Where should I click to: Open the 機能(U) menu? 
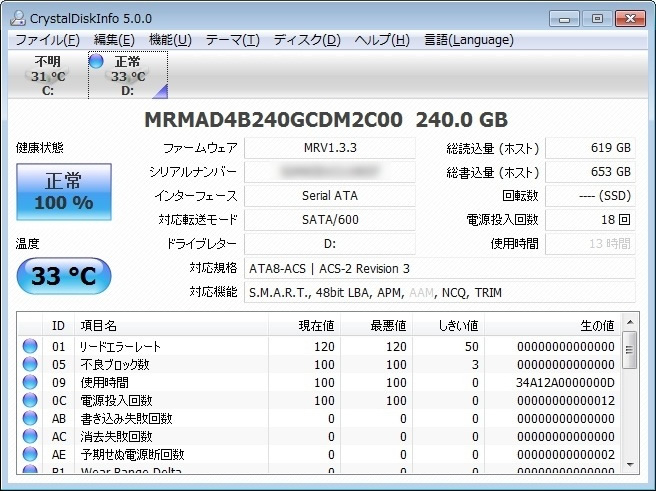click(x=170, y=40)
